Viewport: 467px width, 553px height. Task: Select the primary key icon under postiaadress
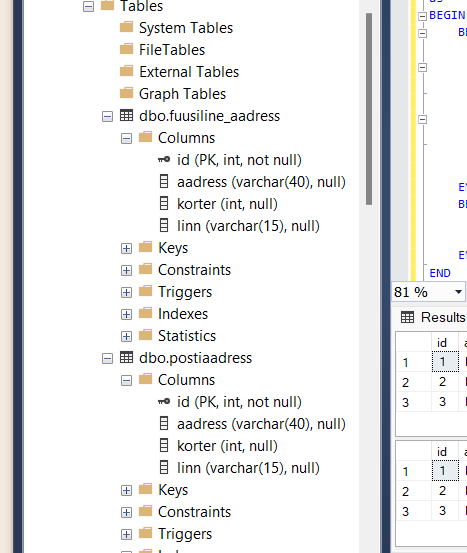point(164,401)
